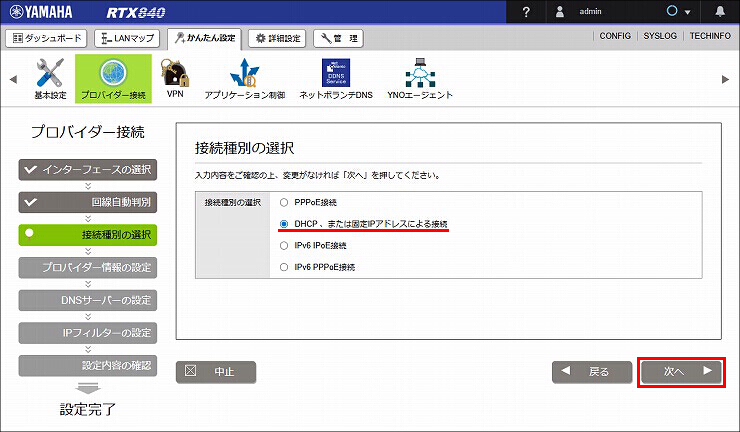The height and width of the screenshot is (432, 740).
Task: Click the RTX840 model name
Action: pos(136,12)
